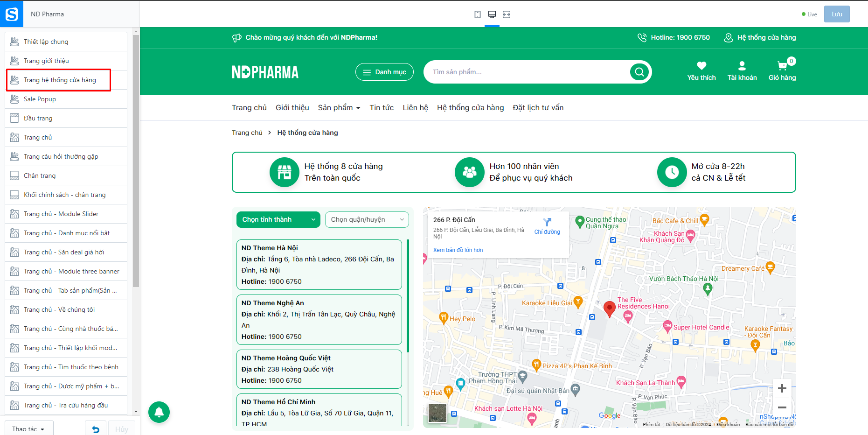Click the Hủy cancel button
868x435 pixels.
pyautogui.click(x=122, y=429)
